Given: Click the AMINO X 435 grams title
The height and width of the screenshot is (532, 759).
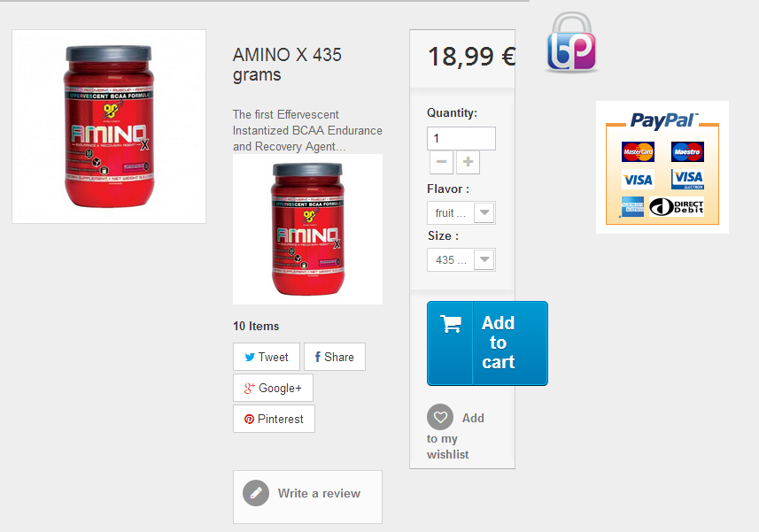Looking at the screenshot, I should coord(287,65).
